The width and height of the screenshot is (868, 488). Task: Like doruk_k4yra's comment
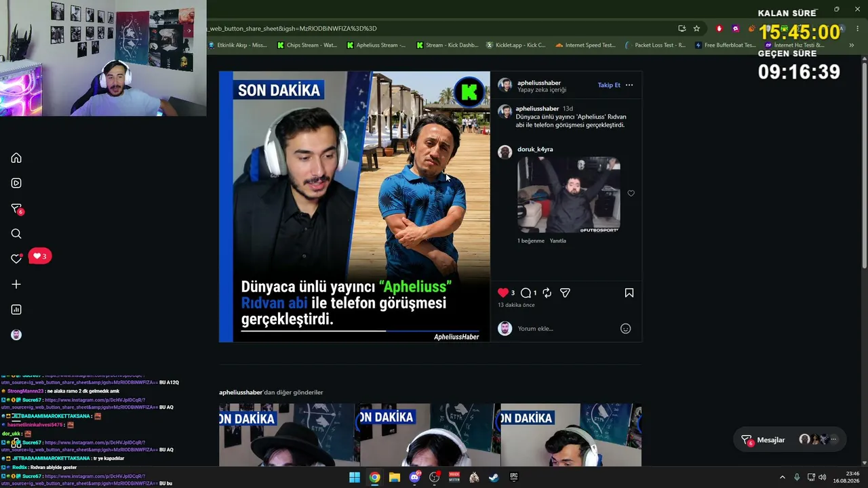(x=631, y=193)
